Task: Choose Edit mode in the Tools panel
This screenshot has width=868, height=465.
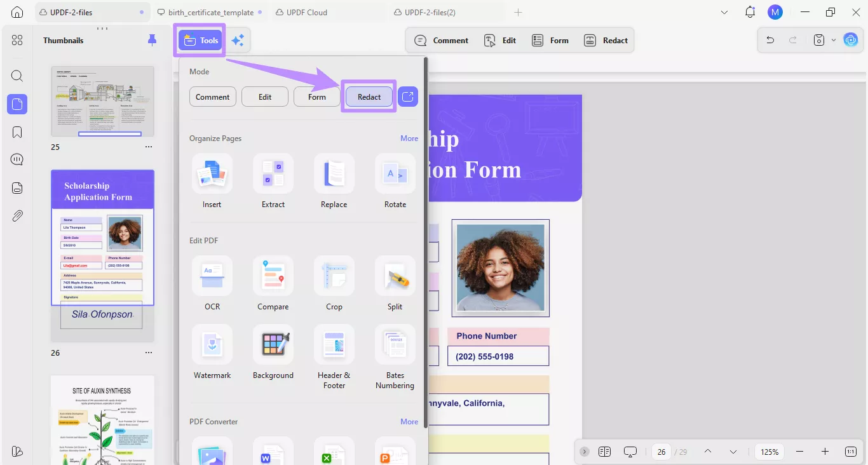Action: pos(265,97)
